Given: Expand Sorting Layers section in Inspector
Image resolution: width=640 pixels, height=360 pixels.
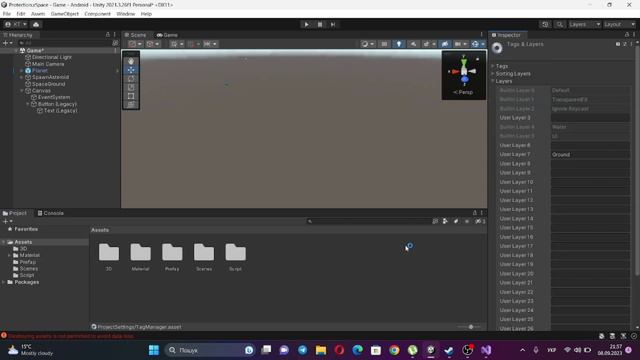Looking at the screenshot, I should pyautogui.click(x=493, y=74).
